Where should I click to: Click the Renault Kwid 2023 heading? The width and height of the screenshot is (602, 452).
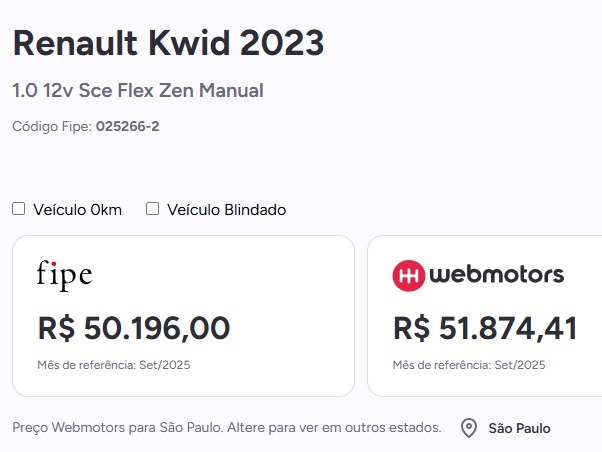click(x=169, y=43)
